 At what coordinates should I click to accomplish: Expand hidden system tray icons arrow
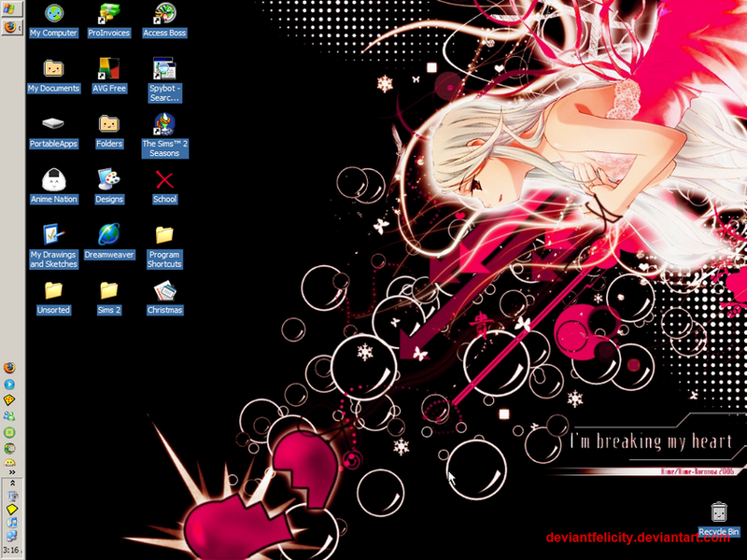click(x=12, y=483)
